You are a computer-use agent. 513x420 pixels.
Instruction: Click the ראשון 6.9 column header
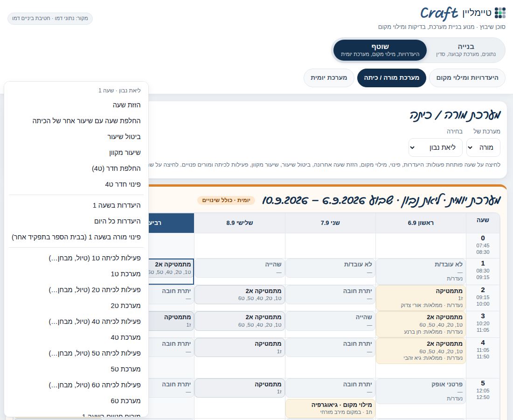[421, 223]
